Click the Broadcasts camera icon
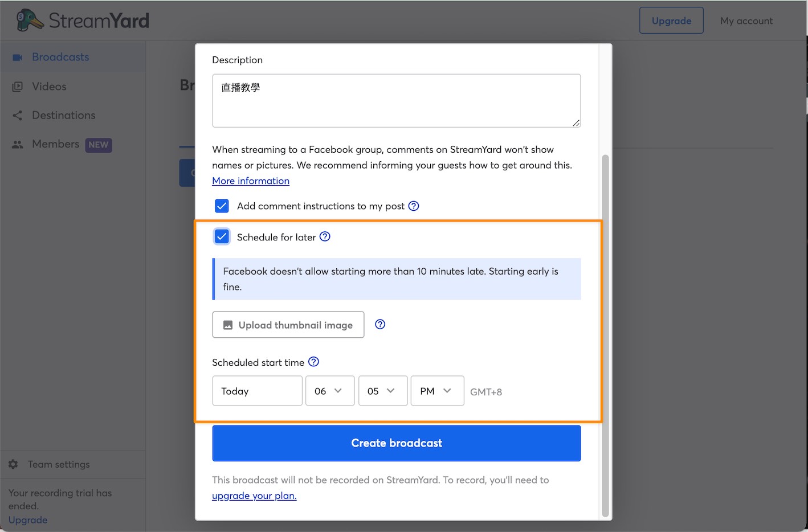Screen dimensions: 808x532 pos(18,57)
